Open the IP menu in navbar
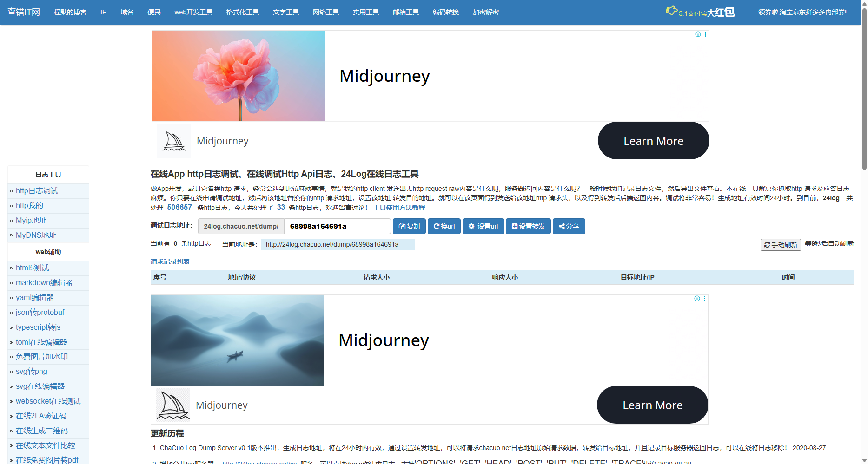The image size is (868, 464). [103, 12]
